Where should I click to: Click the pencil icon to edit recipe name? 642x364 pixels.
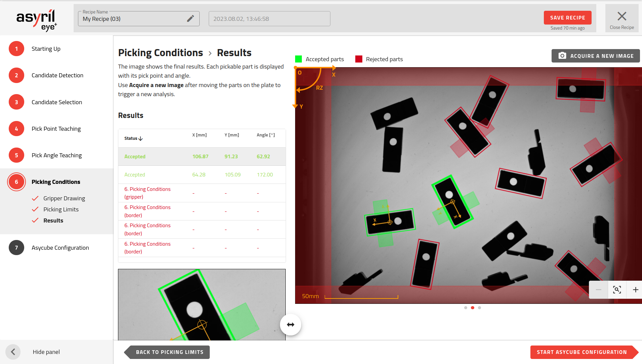[x=190, y=19]
